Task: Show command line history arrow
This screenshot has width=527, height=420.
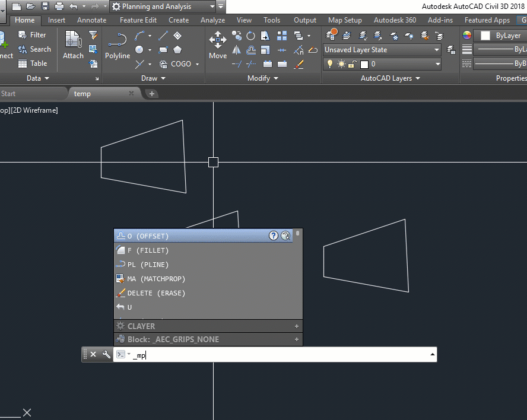Action: pos(432,355)
